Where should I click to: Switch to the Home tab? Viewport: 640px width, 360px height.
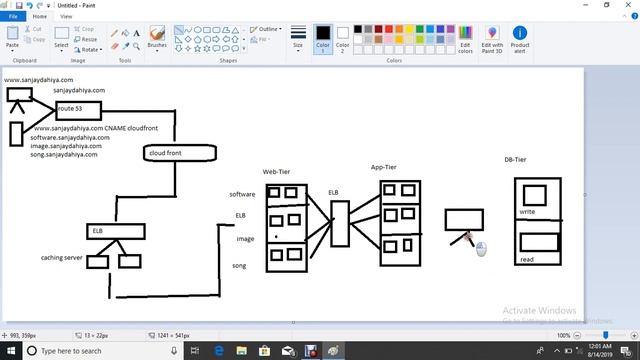coord(40,16)
